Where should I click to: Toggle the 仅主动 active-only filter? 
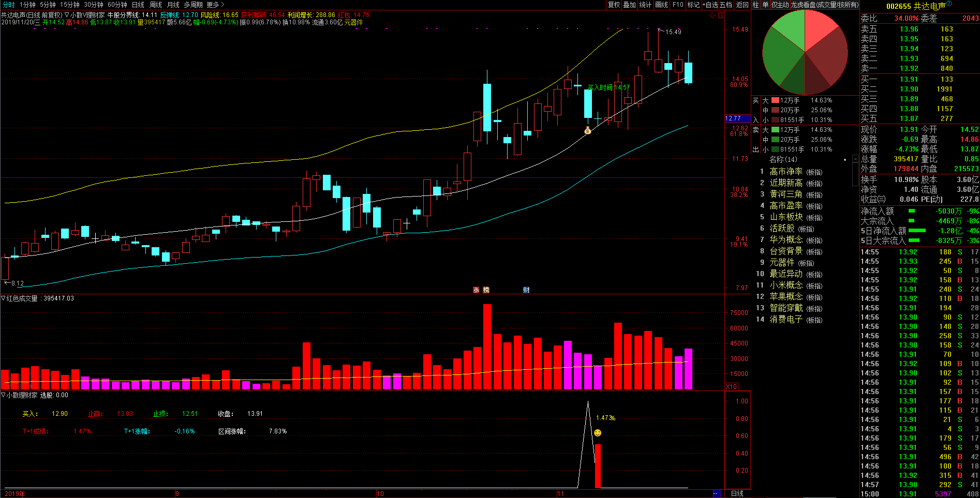(x=780, y=5)
